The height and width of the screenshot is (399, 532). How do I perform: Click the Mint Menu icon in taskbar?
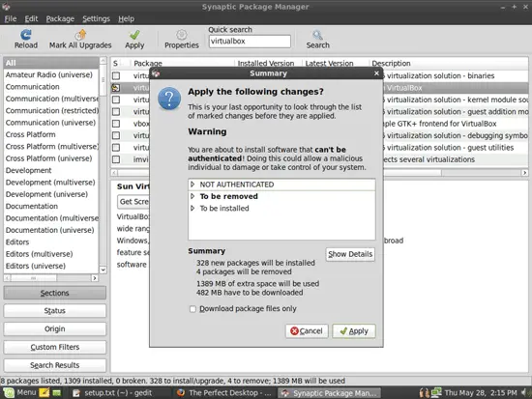pos(9,393)
